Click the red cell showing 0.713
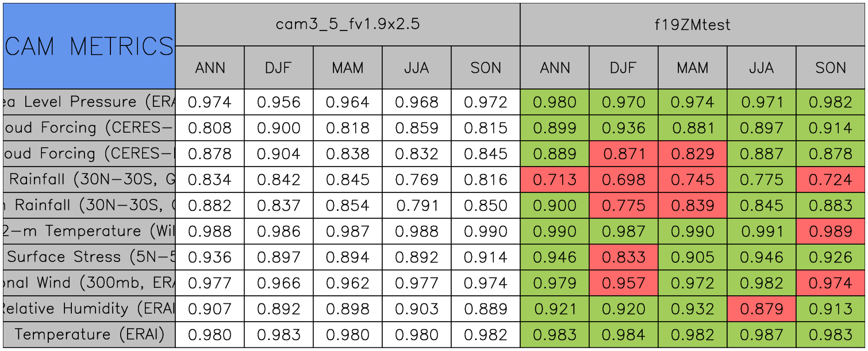 (x=554, y=180)
